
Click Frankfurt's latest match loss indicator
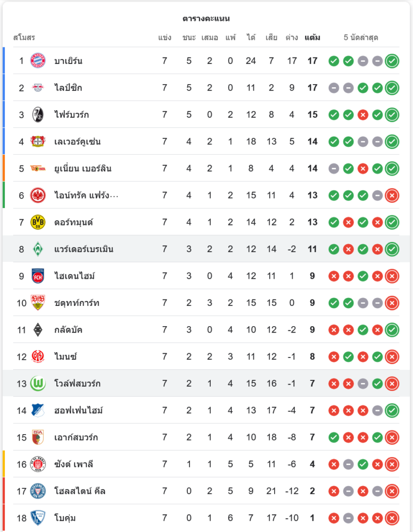point(392,195)
